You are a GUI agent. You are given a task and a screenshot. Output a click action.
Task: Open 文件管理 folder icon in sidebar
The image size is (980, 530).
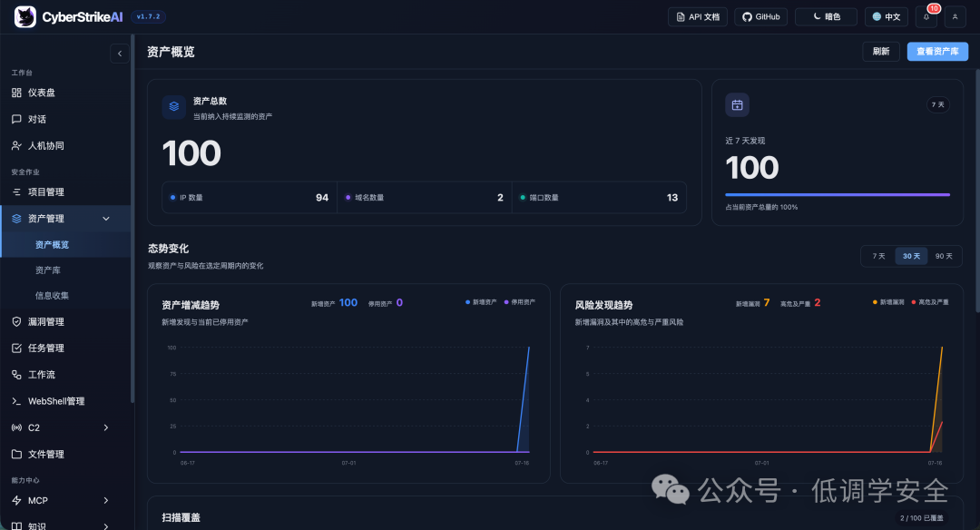(17, 455)
